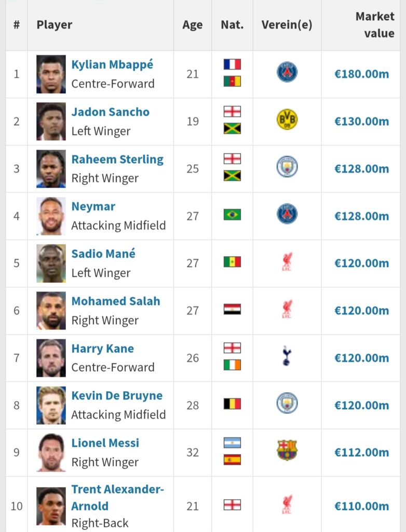Click the Egypt flag in Salah's row
The image size is (406, 532).
pos(232,309)
